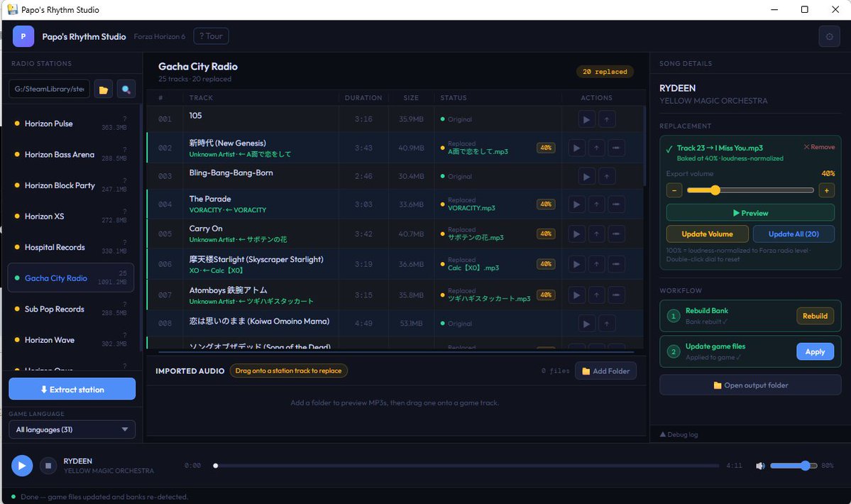Browse for game folder with folder icon
The image size is (851, 504).
pos(103,89)
